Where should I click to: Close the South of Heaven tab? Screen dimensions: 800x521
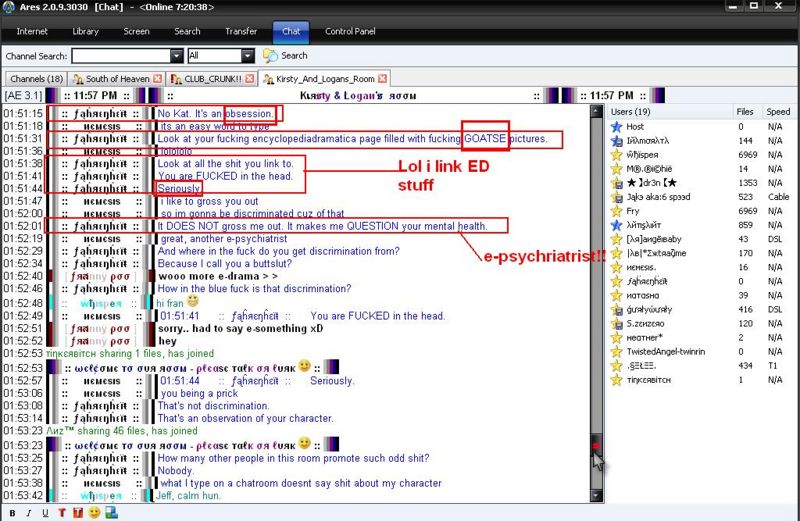(158, 78)
